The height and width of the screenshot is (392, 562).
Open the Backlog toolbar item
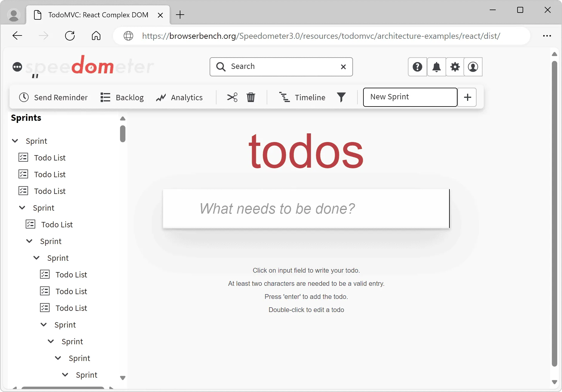(122, 97)
